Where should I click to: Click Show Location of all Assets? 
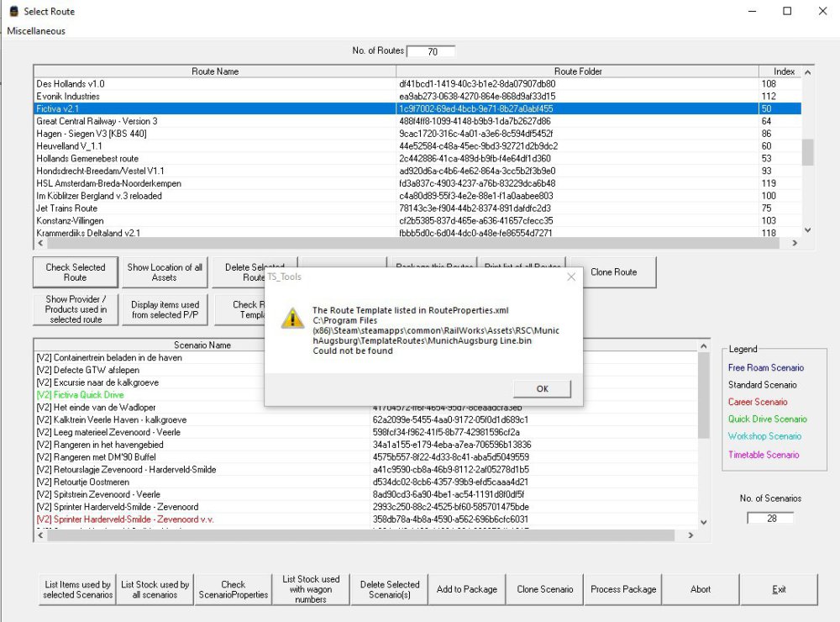165,272
